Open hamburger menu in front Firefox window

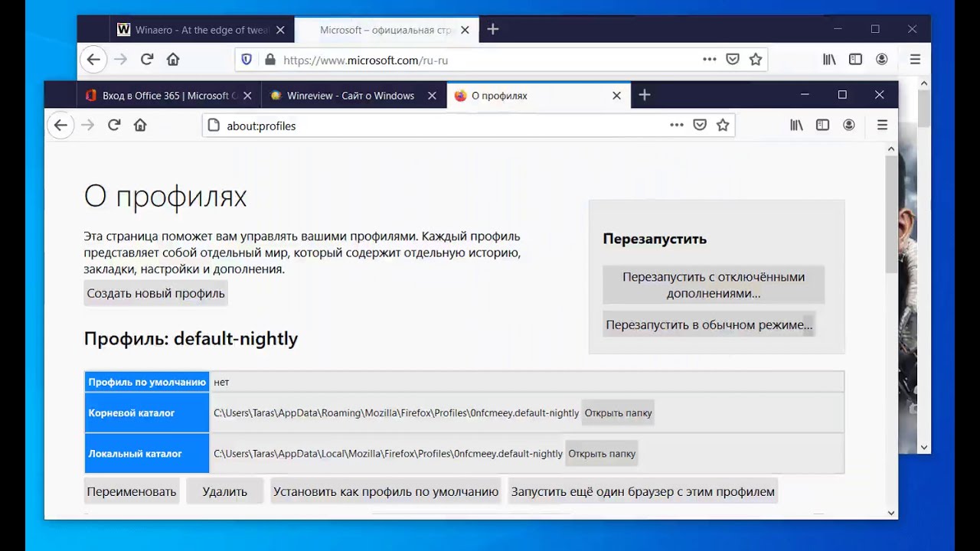882,126
